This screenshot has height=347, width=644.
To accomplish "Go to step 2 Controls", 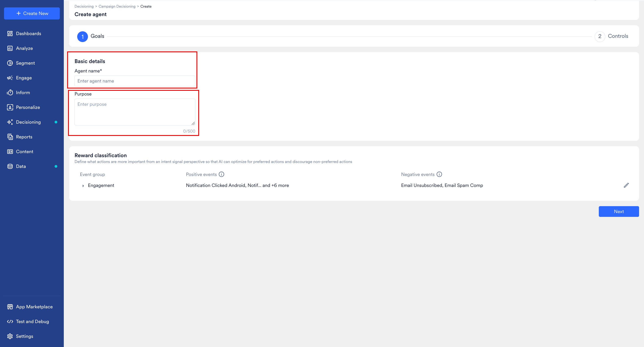I will click(x=599, y=36).
